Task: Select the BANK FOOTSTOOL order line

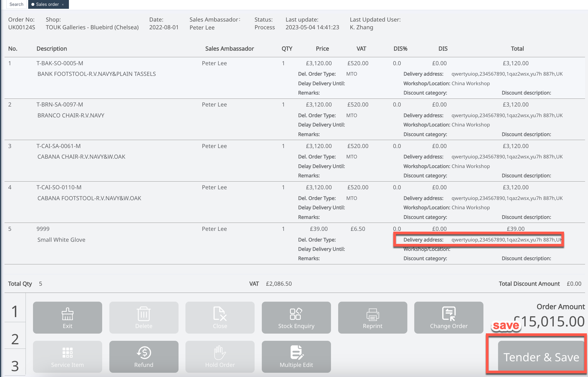Action: [x=96, y=74]
